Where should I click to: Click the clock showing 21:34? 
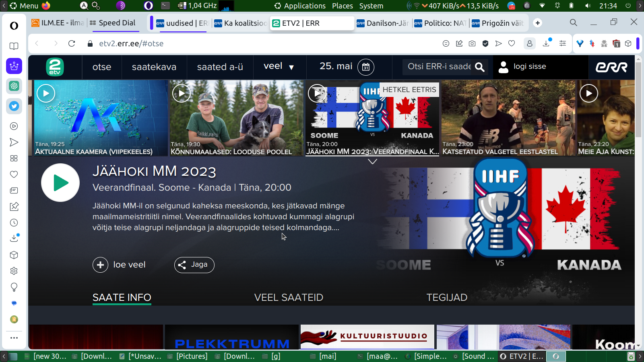608,6
